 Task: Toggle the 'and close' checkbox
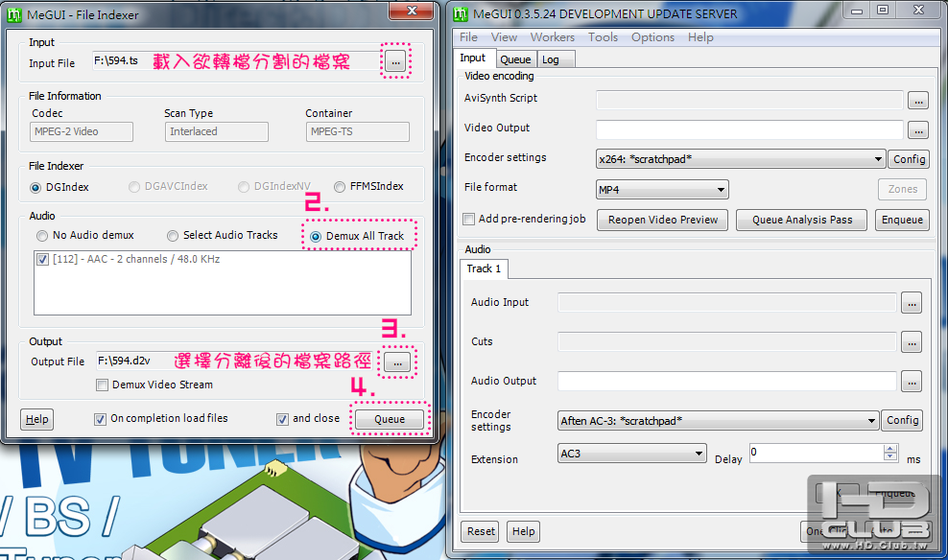tap(282, 419)
